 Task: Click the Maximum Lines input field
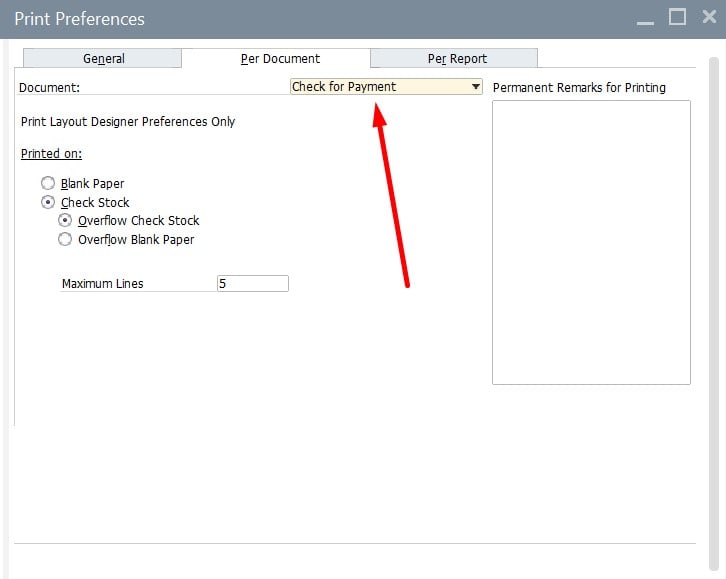pyautogui.click(x=252, y=284)
